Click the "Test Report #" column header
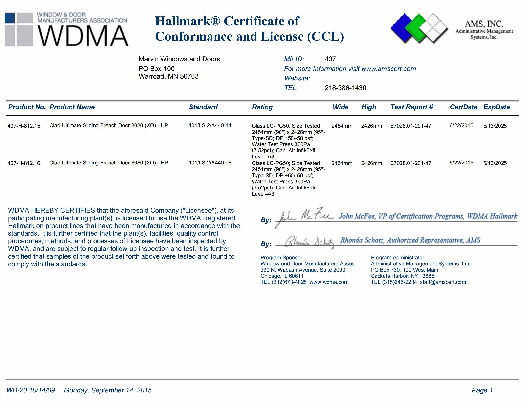Image resolution: width=528 pixels, height=408 pixels. point(411,107)
